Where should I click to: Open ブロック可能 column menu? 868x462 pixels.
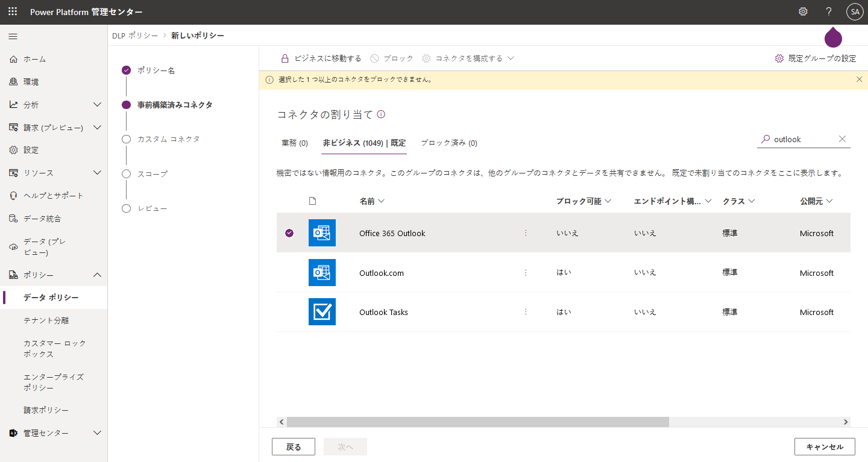(x=583, y=201)
